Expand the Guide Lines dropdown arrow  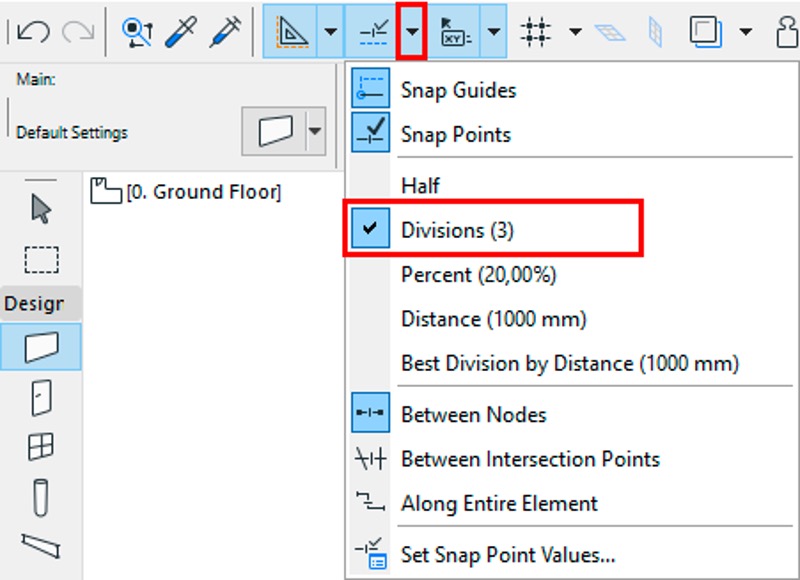click(x=331, y=32)
